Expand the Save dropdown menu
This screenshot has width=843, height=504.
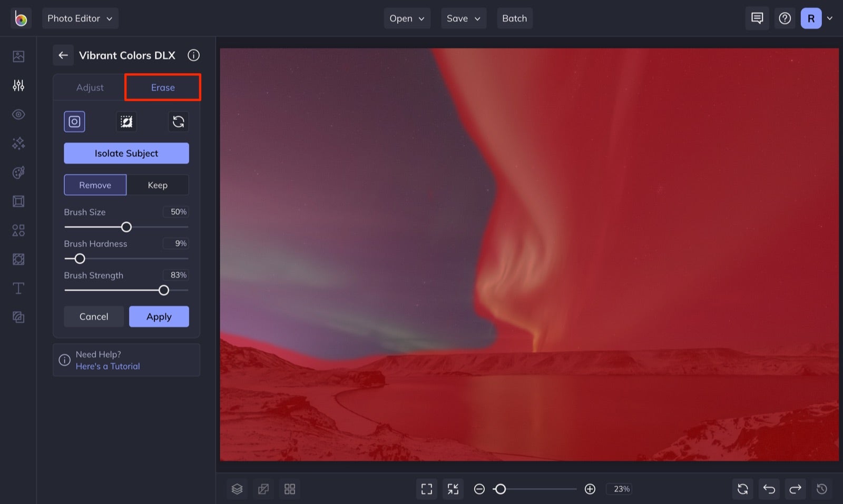(x=463, y=18)
